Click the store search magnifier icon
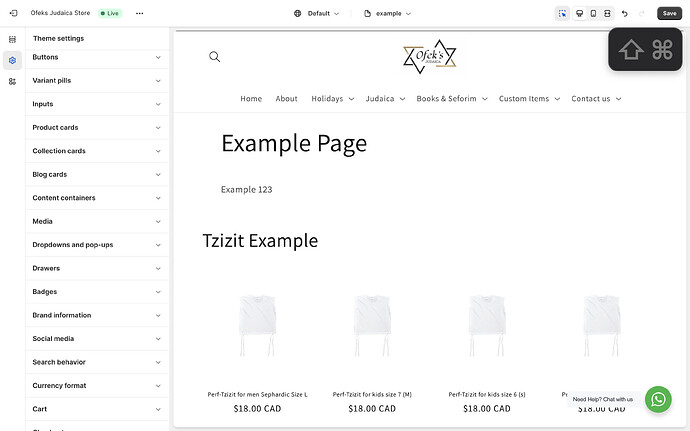 214,56
